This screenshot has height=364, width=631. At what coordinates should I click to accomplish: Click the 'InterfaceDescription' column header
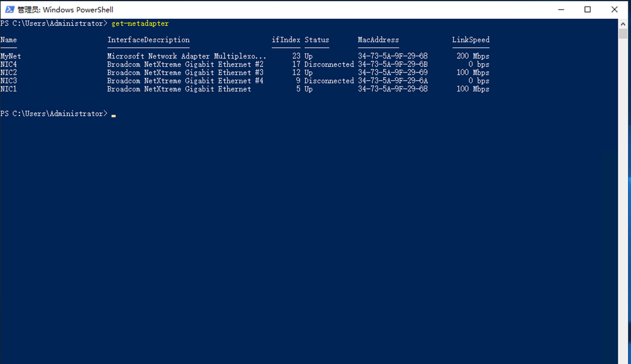point(148,40)
